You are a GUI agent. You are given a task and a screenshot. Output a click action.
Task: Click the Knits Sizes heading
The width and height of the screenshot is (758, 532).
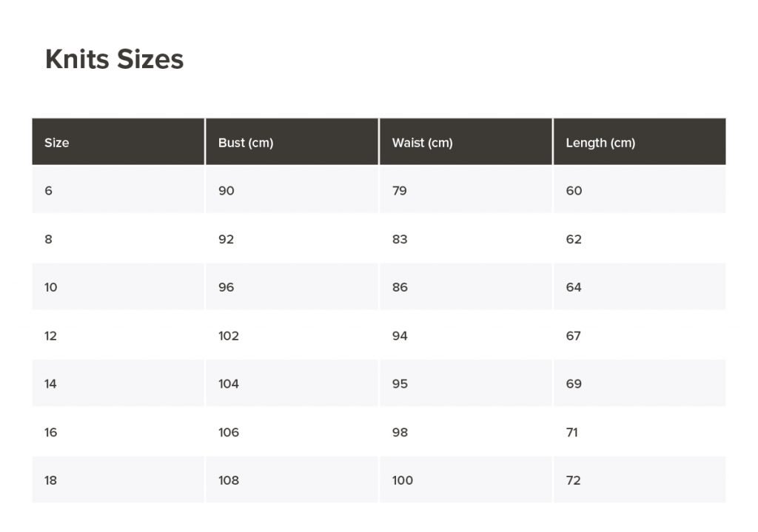coord(114,59)
